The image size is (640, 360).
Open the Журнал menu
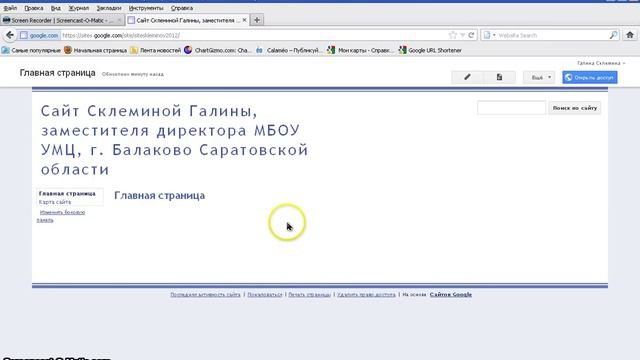click(x=78, y=8)
